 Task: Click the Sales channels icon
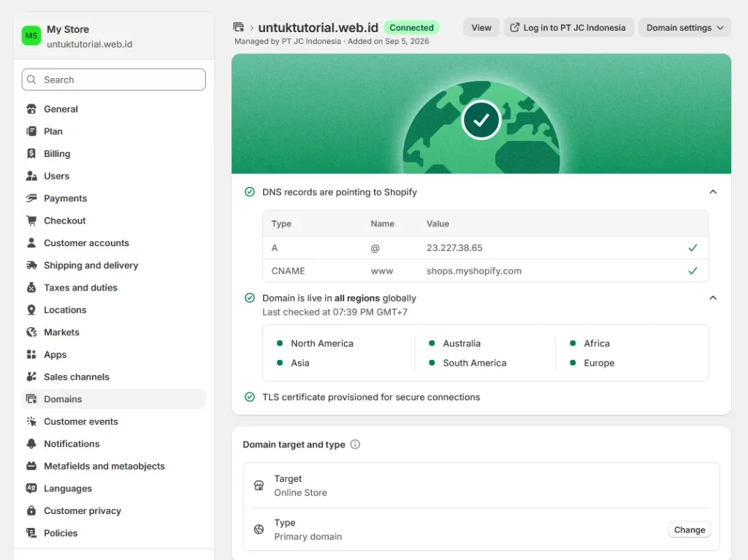[31, 377]
